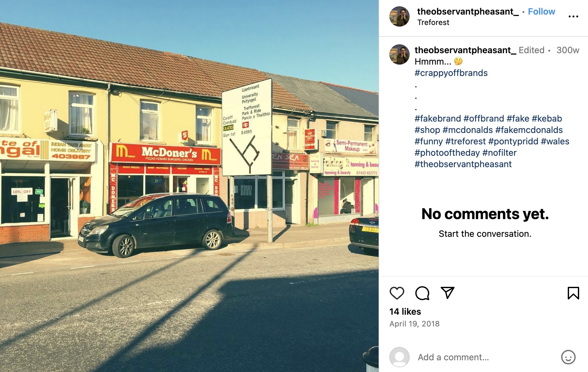
Task: View who liked via 14 likes
Action: [x=405, y=312]
